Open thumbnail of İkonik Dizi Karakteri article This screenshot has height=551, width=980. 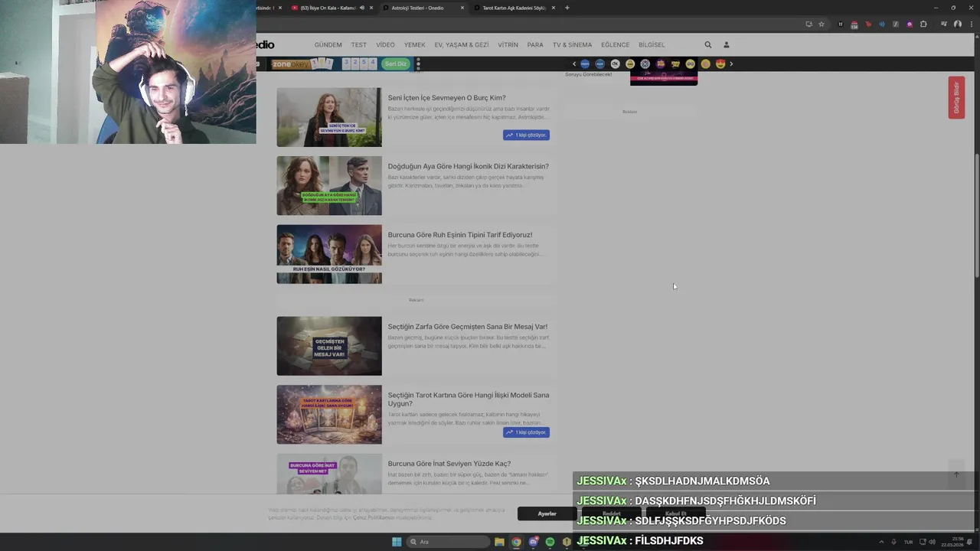pos(329,186)
